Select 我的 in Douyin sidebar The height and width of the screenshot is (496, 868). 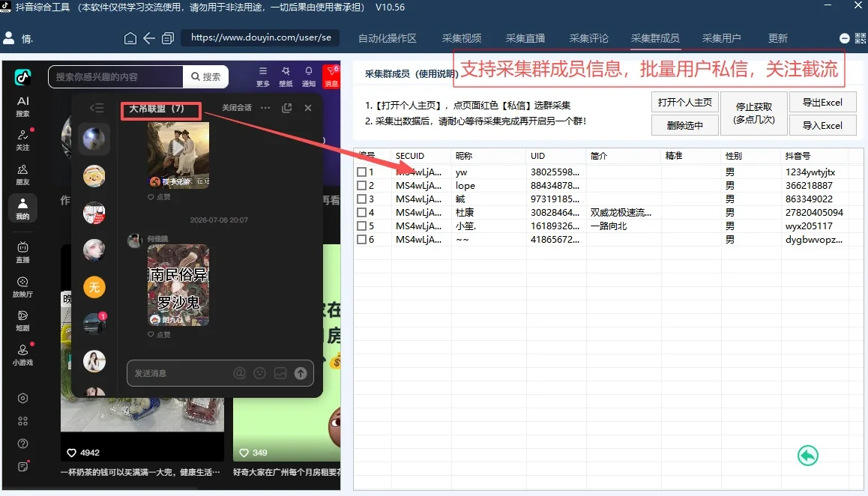click(x=22, y=208)
